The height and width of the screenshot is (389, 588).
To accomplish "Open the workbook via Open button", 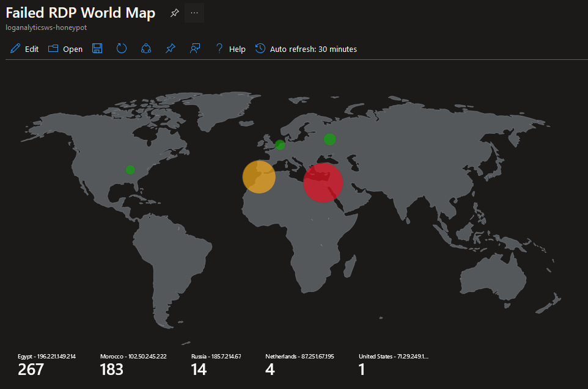I will click(65, 49).
